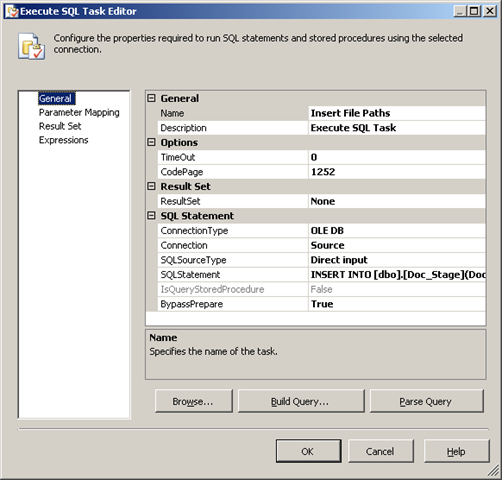Screen dimensions: 502x480
Task: Click the Cancel button
Action: pos(381,451)
